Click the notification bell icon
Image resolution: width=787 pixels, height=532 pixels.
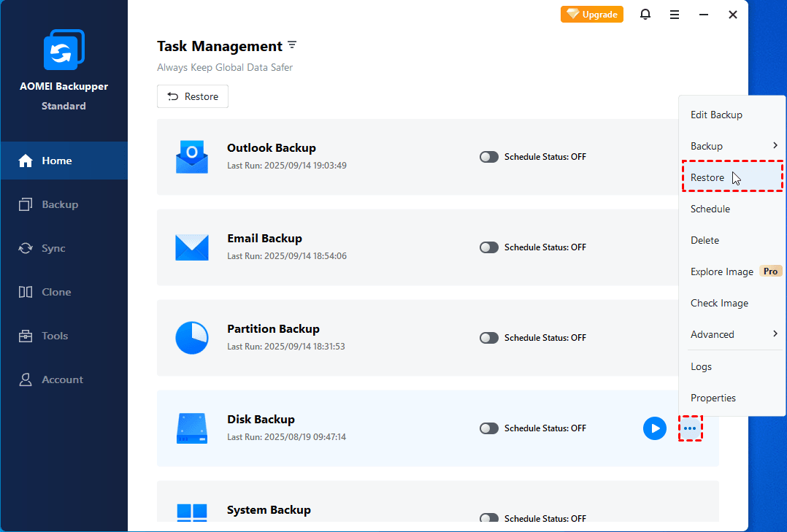pos(645,15)
